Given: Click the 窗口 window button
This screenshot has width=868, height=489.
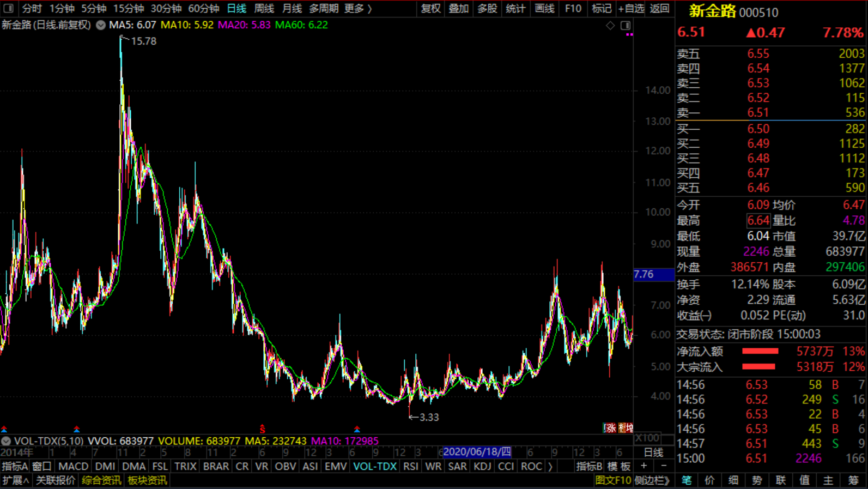Looking at the screenshot, I should pyautogui.click(x=42, y=466).
